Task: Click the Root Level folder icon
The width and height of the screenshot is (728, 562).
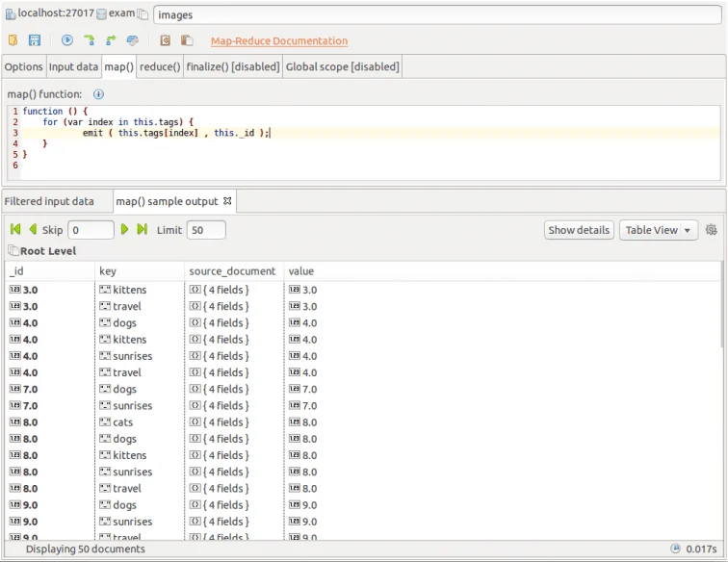Action: [13, 250]
